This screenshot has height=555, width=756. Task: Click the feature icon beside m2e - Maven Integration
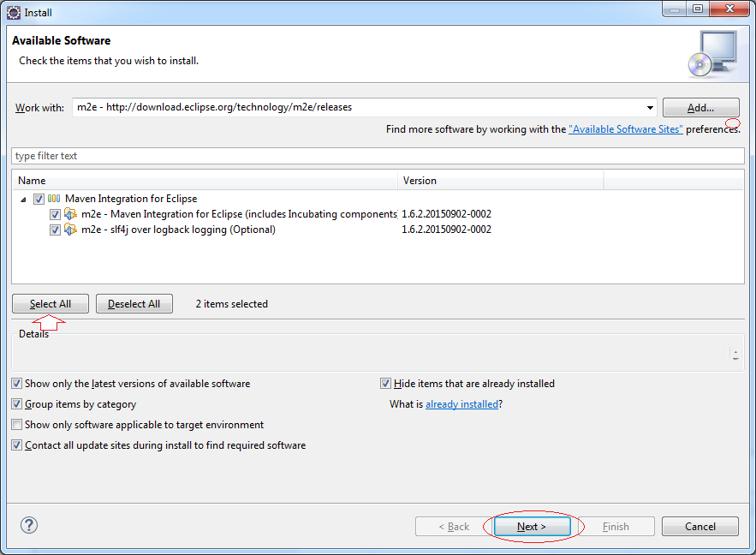point(70,214)
